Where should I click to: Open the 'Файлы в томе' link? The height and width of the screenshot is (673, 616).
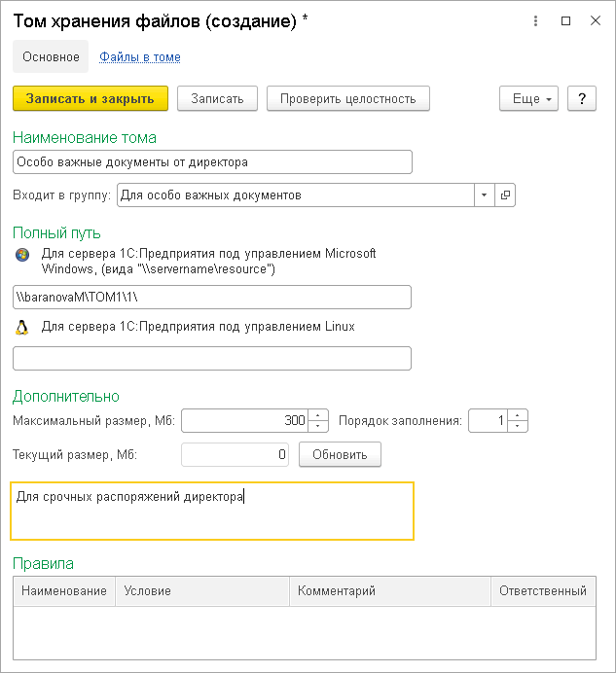140,57
